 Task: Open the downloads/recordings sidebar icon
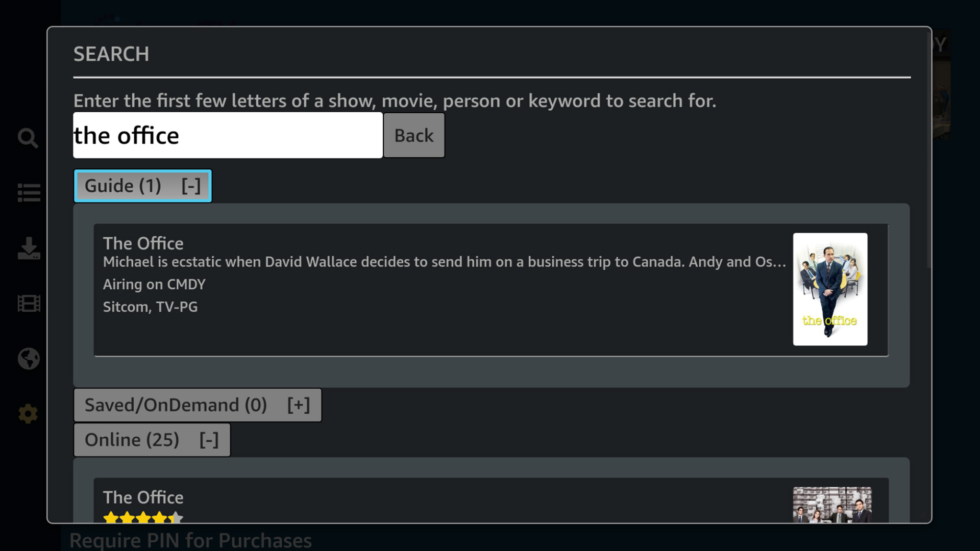(x=29, y=248)
